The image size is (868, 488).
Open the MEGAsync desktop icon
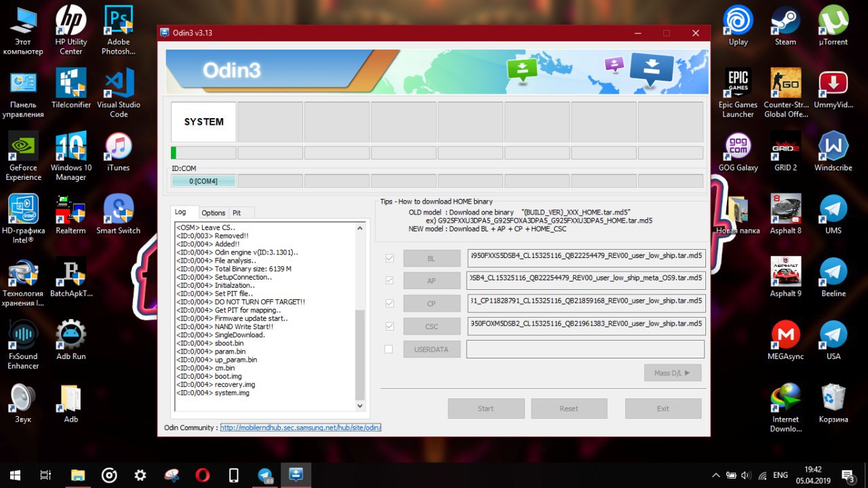pos(785,340)
